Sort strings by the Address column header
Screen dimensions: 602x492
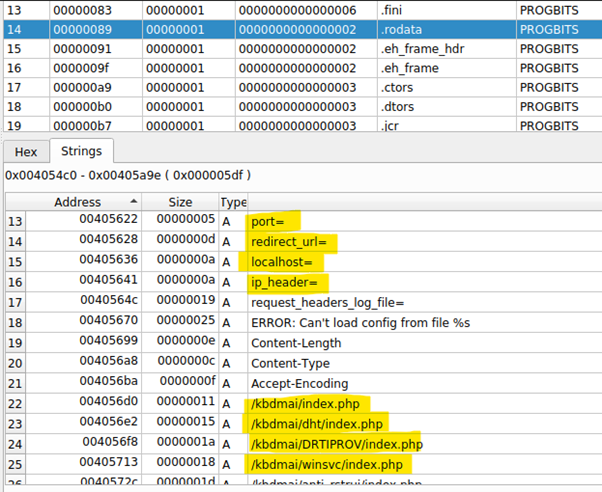(x=77, y=201)
